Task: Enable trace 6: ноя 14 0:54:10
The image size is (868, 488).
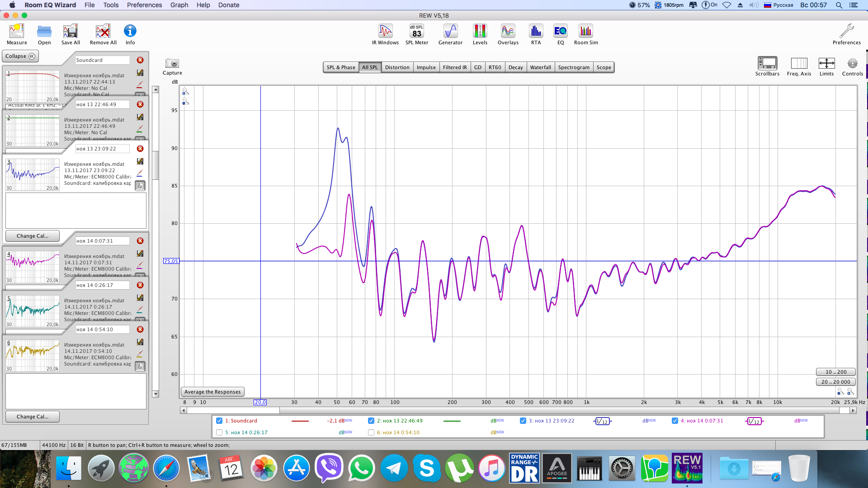Action: pos(371,432)
